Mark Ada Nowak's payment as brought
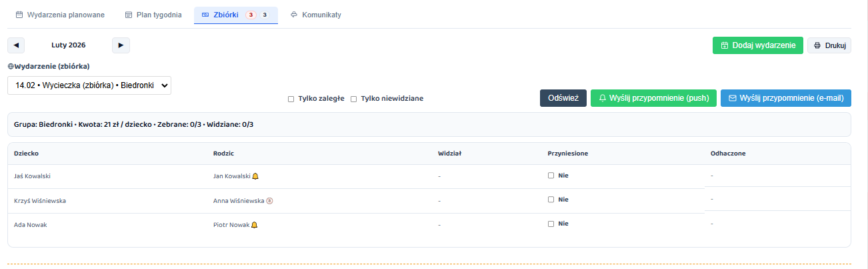The image size is (868, 269). tap(551, 224)
